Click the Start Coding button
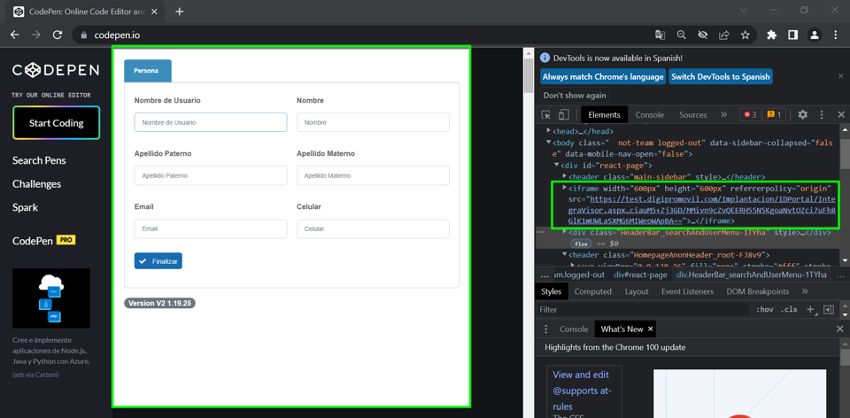The image size is (850, 418). [56, 123]
